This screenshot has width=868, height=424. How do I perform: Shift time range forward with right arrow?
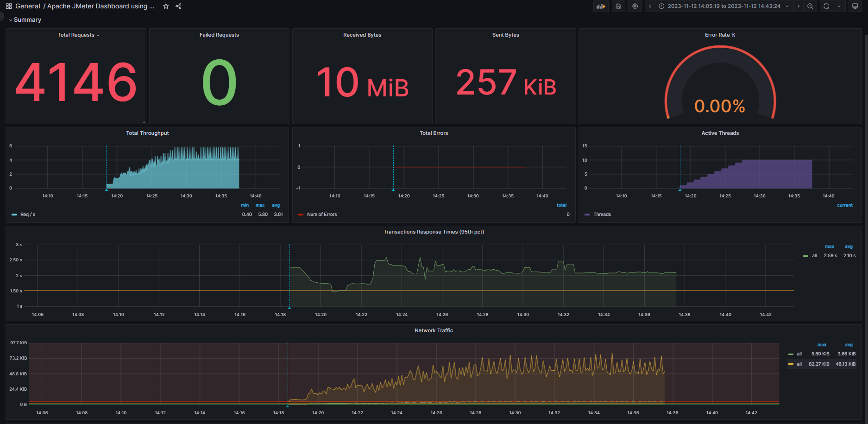(x=799, y=6)
